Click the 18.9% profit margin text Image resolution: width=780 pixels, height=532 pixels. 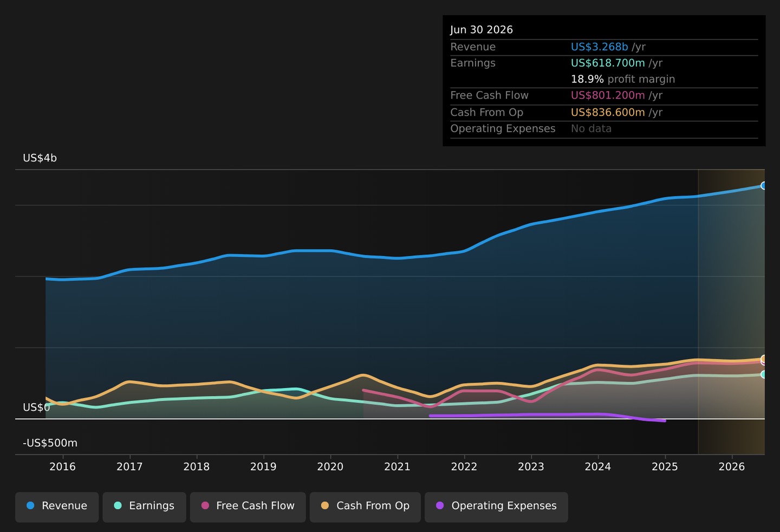tap(623, 79)
